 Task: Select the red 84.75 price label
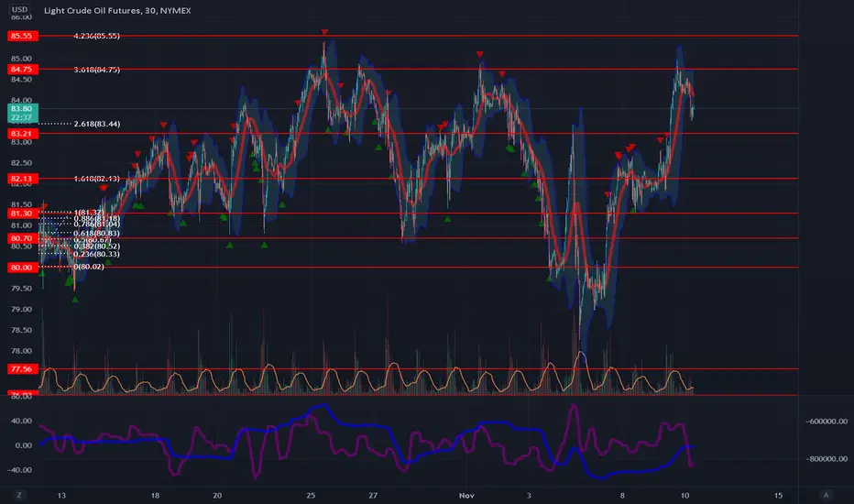(22, 70)
